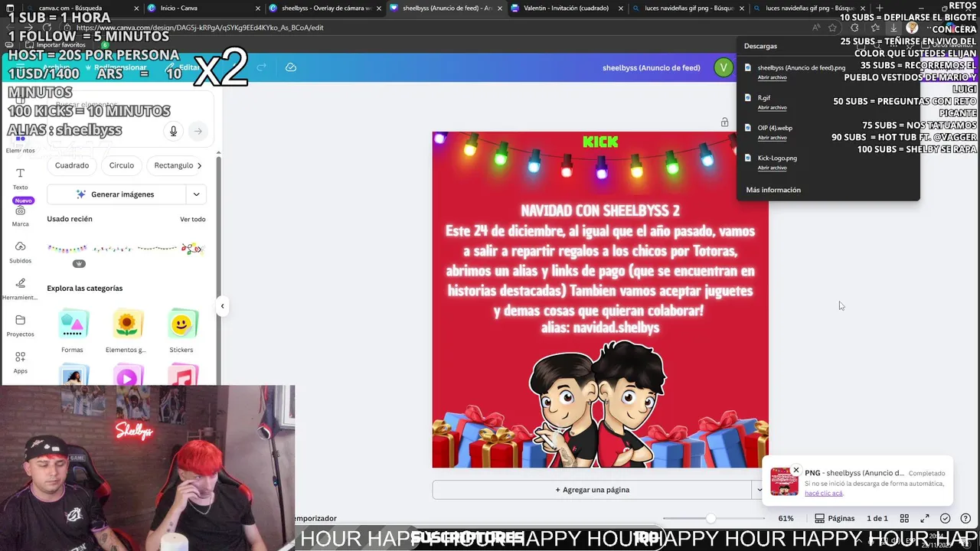Collapse the side panel with arrow handle

222,306
